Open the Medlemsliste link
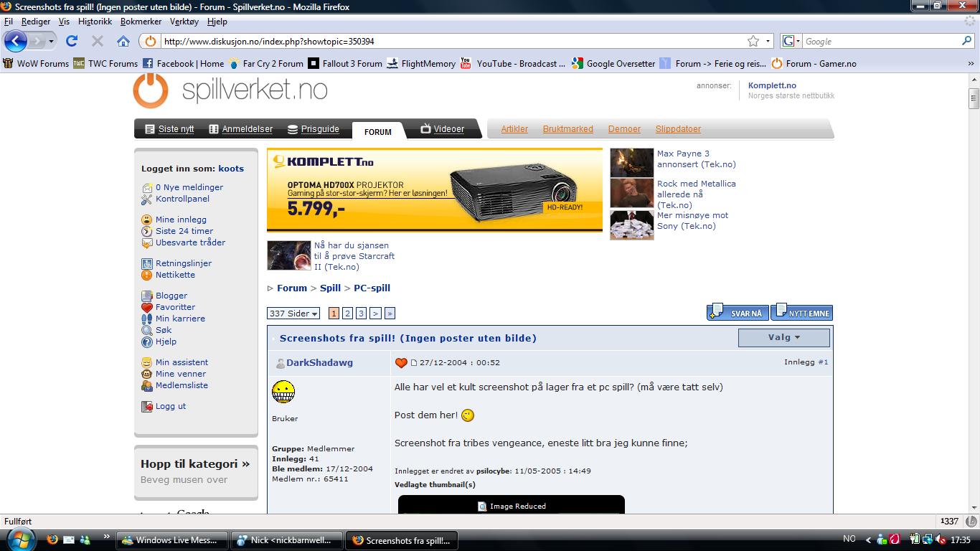Screen dimensions: 980x551 [x=182, y=385]
